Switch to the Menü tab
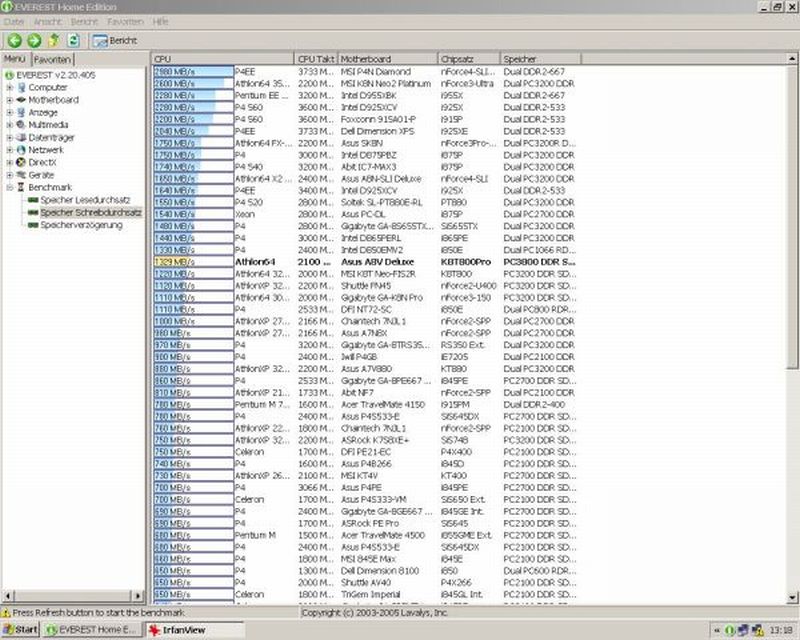Viewport: 800px width, 640px height. tap(15, 59)
